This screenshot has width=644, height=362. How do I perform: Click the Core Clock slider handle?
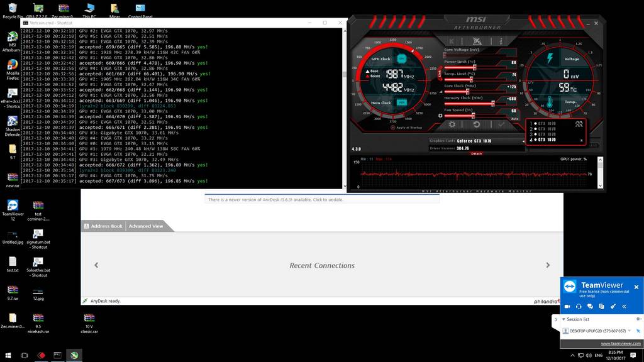click(x=467, y=92)
